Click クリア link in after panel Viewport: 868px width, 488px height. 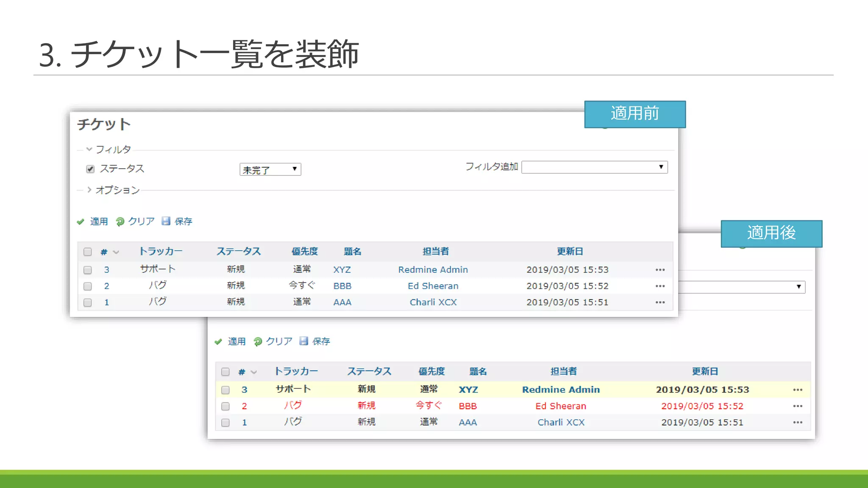coord(279,341)
